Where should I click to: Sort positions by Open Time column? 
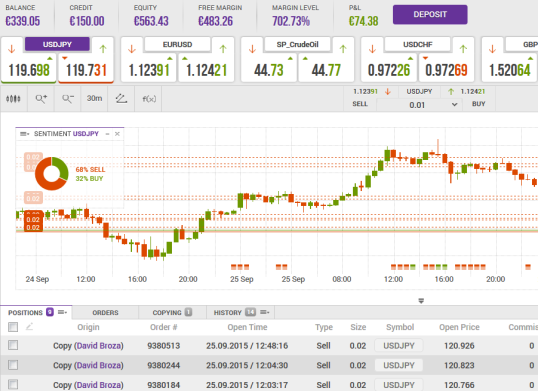click(247, 327)
